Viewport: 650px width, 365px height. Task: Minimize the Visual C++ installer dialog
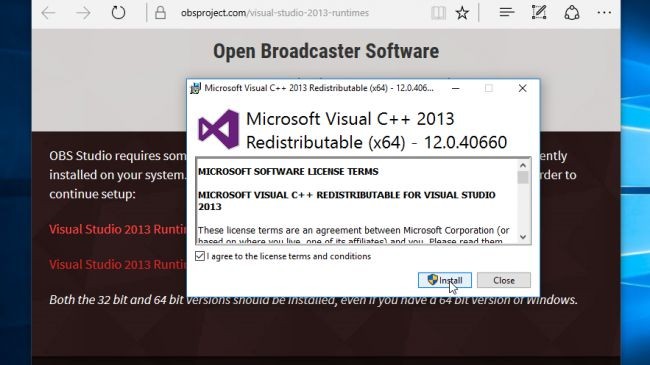tap(456, 88)
